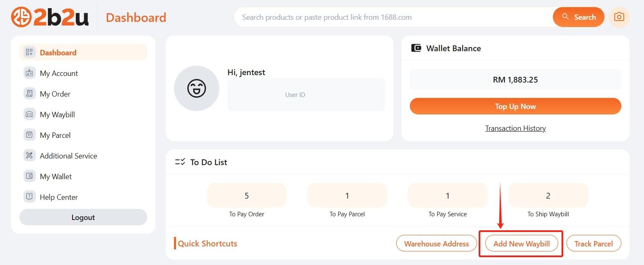This screenshot has width=644, height=265.
Task: Click the My Account sidebar icon
Action: click(x=29, y=73)
